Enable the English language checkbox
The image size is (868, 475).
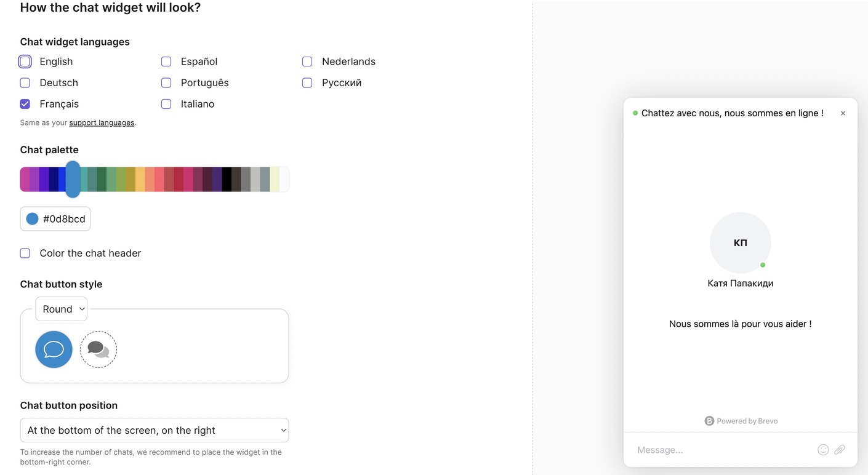[x=25, y=61]
